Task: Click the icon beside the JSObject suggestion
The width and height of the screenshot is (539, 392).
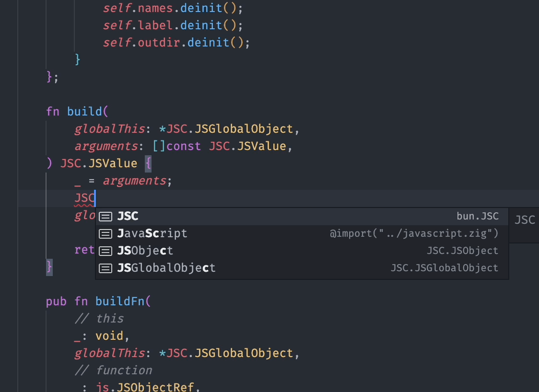Action: coord(105,251)
